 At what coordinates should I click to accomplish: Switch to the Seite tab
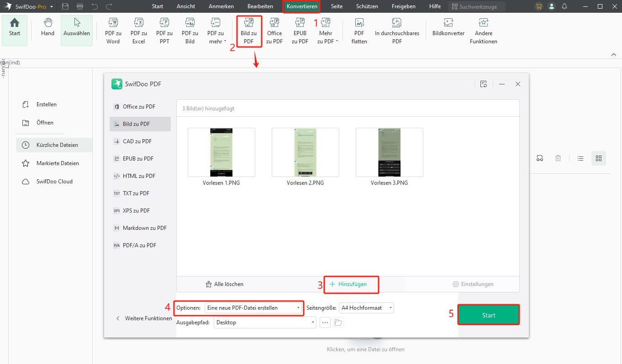tap(337, 6)
